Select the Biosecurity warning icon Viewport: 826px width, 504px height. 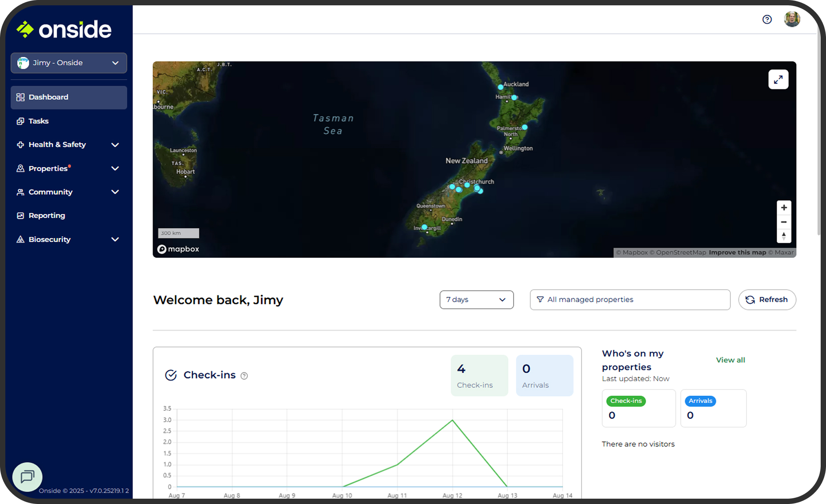(20, 239)
